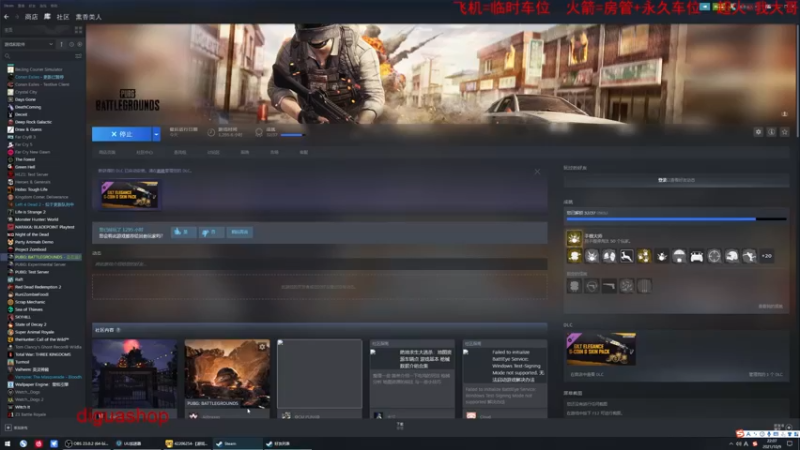Open locked steering wheel achievement icon
Image resolution: width=800 pixels, height=450 pixels.
pyautogui.click(x=592, y=286)
